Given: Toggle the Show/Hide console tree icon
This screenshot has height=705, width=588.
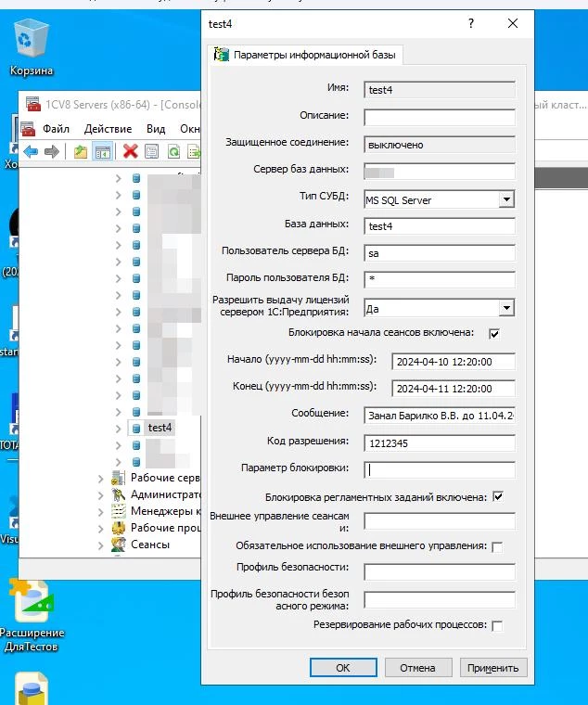Looking at the screenshot, I should [x=102, y=151].
